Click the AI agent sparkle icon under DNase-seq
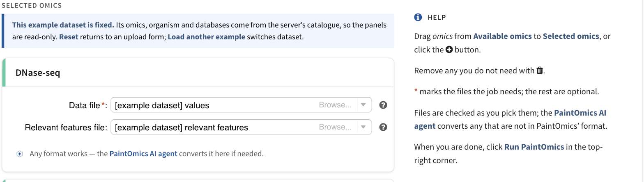The image size is (644, 182). coord(20,154)
